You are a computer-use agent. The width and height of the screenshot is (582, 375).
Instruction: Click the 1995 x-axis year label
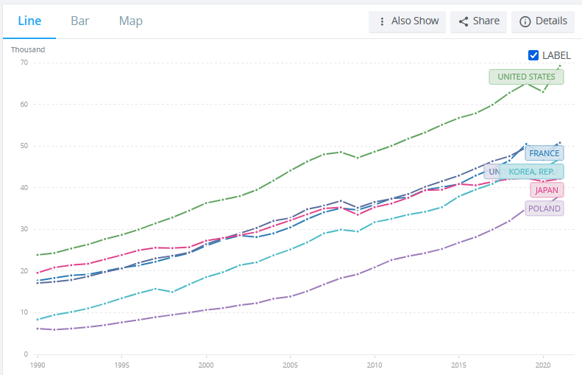click(122, 365)
